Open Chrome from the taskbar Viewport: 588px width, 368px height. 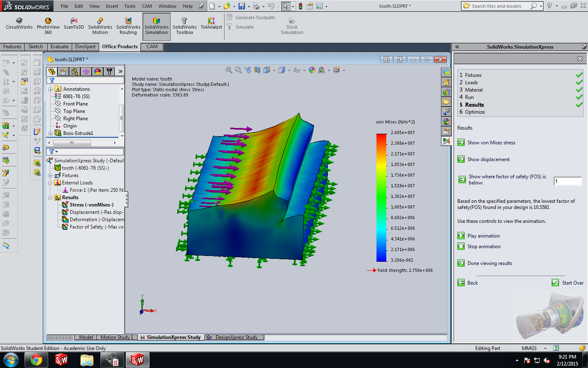coord(36,360)
